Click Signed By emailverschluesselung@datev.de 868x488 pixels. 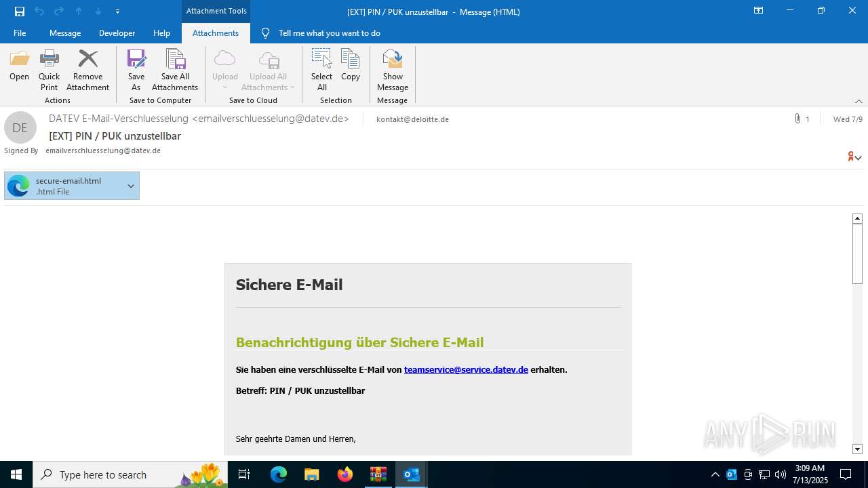(x=103, y=150)
